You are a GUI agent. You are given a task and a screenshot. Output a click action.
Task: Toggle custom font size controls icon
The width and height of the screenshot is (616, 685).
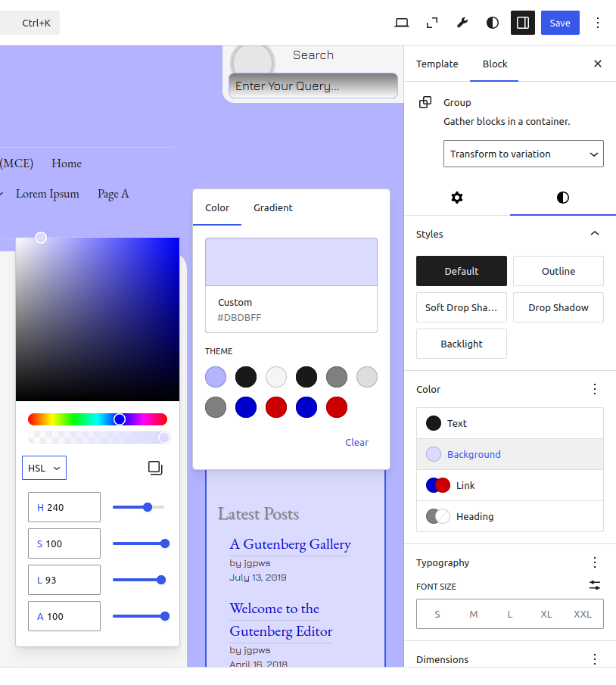click(595, 586)
